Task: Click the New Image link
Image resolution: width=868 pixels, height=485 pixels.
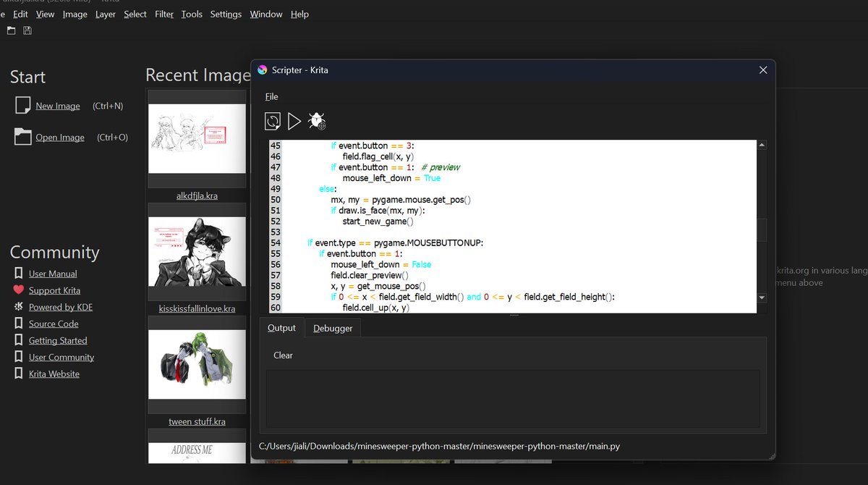Action: tap(58, 106)
